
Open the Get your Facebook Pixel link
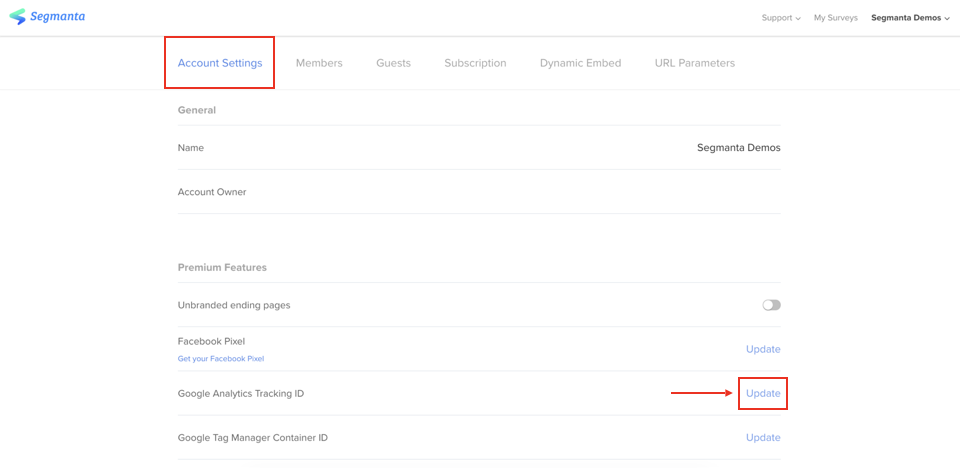pyautogui.click(x=220, y=359)
